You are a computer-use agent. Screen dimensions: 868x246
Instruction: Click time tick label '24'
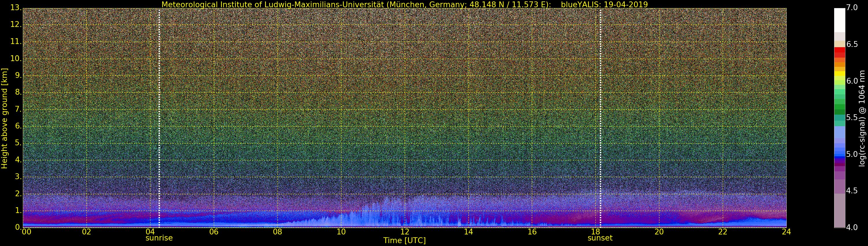click(786, 232)
